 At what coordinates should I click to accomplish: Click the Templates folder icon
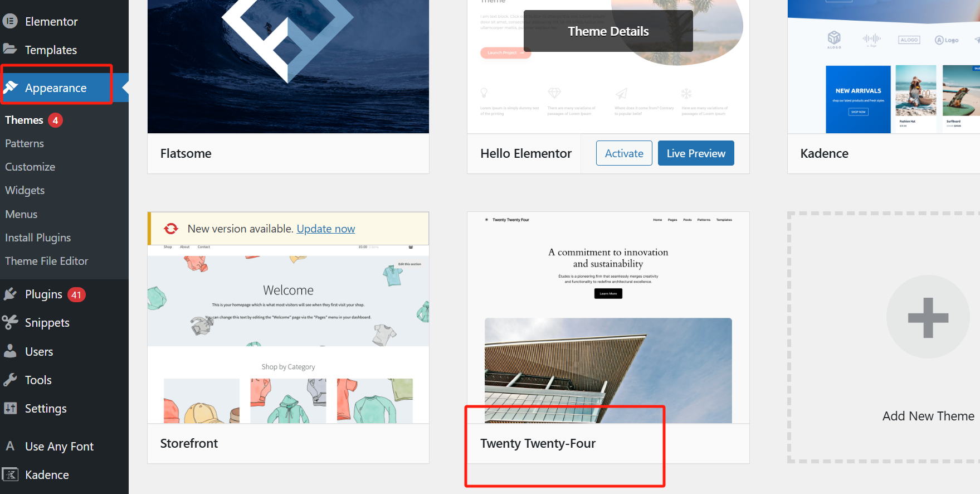(x=10, y=49)
